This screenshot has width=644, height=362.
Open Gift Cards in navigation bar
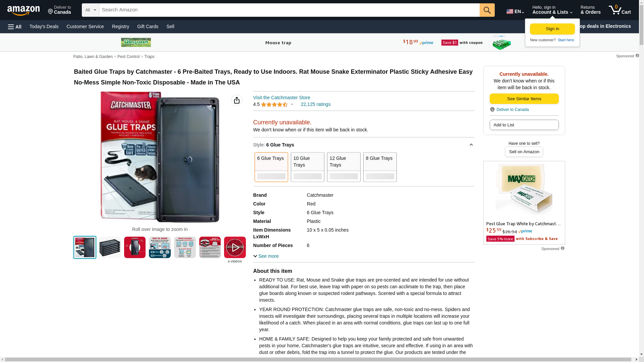pos(148,26)
